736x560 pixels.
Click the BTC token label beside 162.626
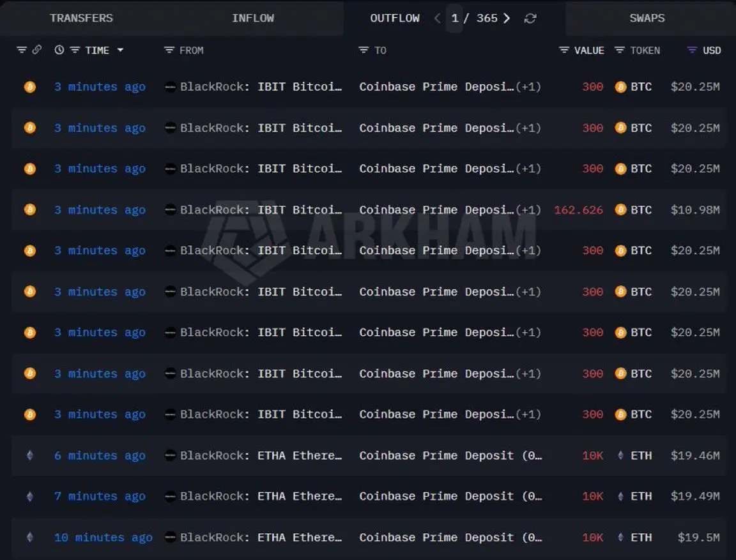click(641, 209)
